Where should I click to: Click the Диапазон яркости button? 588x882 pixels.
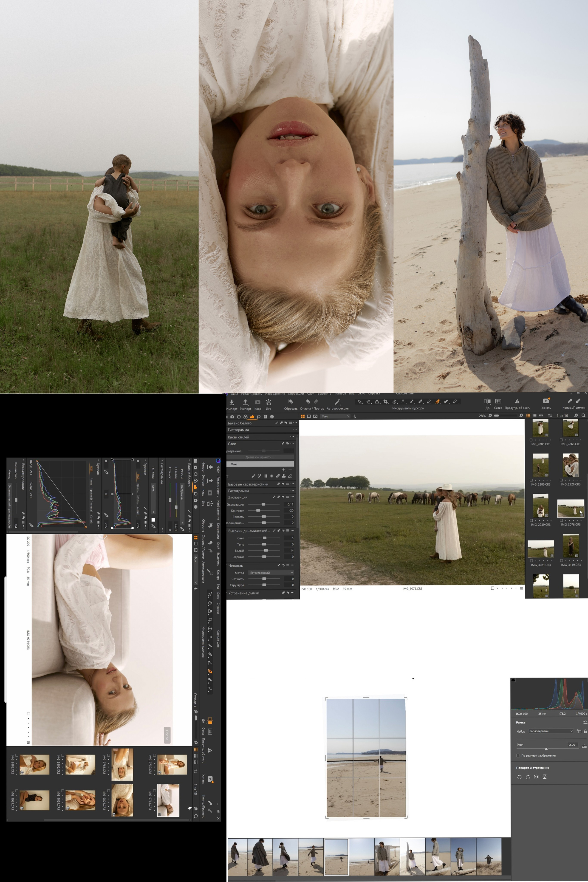click(x=260, y=457)
